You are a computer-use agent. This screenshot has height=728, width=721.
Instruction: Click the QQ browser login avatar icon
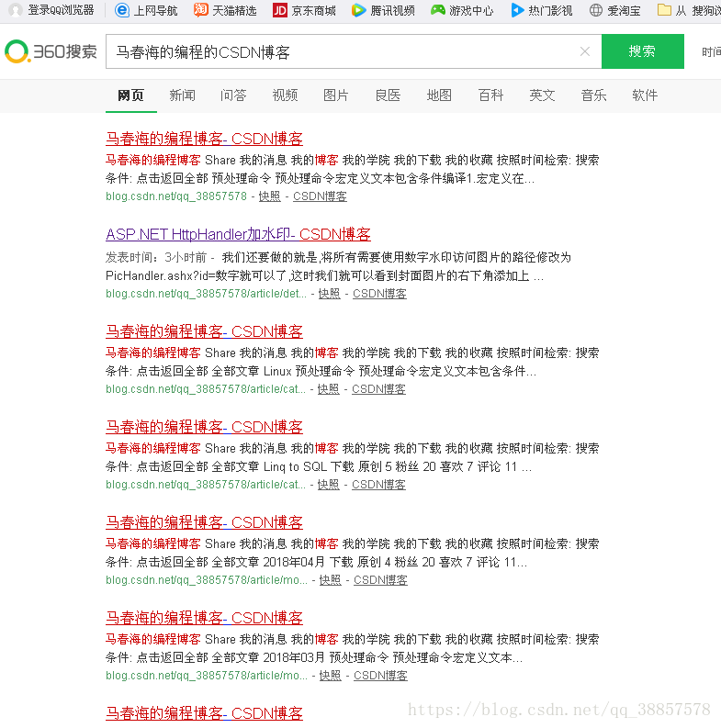(x=16, y=10)
